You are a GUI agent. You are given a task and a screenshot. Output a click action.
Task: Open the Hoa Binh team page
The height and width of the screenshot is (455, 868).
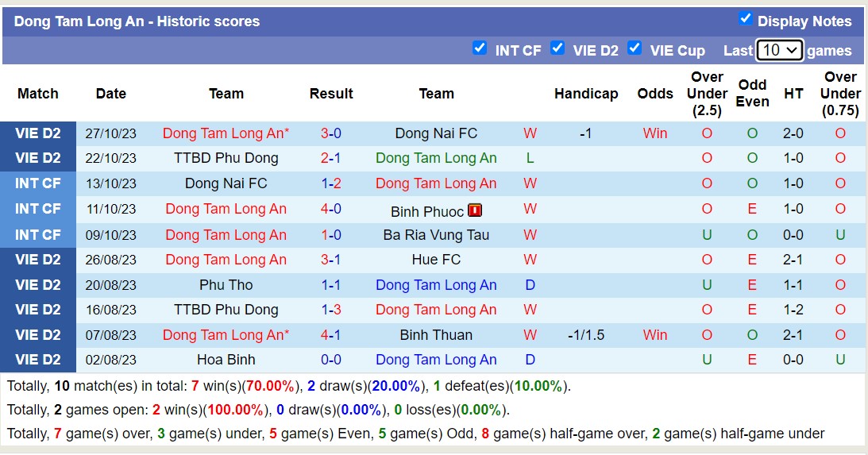pyautogui.click(x=226, y=360)
